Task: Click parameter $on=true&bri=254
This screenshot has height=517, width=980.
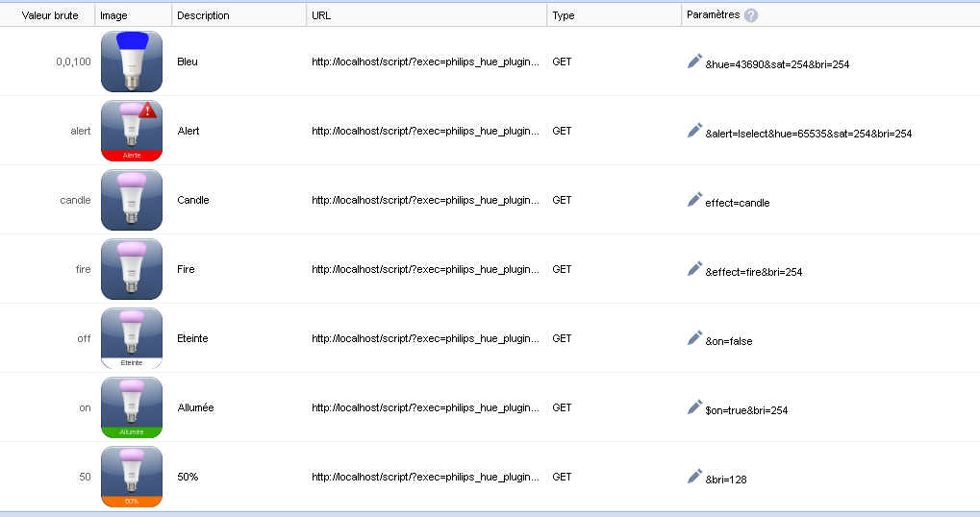Action: coord(746,410)
